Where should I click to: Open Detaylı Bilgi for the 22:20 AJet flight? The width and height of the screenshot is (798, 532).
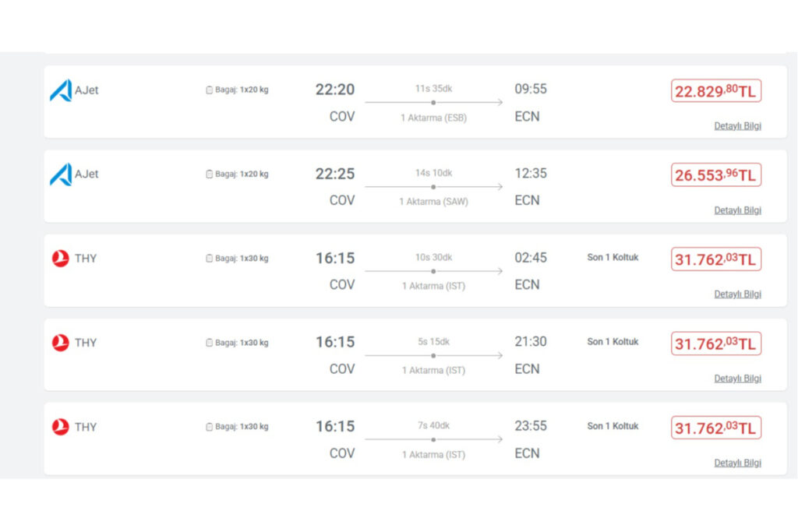pos(737,126)
